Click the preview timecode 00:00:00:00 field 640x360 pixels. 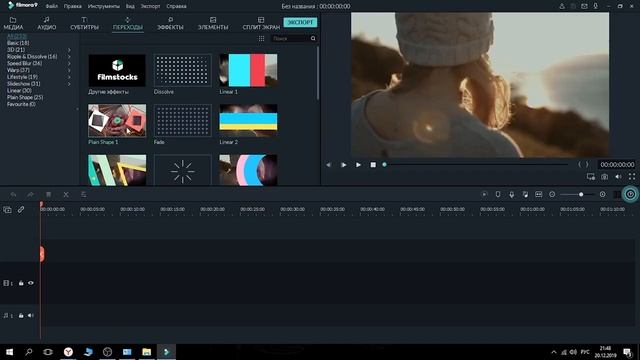[x=617, y=164]
